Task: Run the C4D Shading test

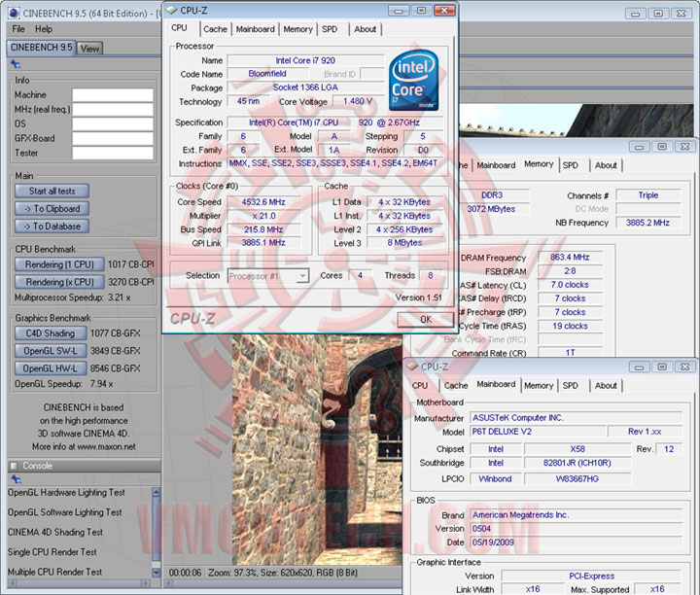Action: pyautogui.click(x=51, y=333)
